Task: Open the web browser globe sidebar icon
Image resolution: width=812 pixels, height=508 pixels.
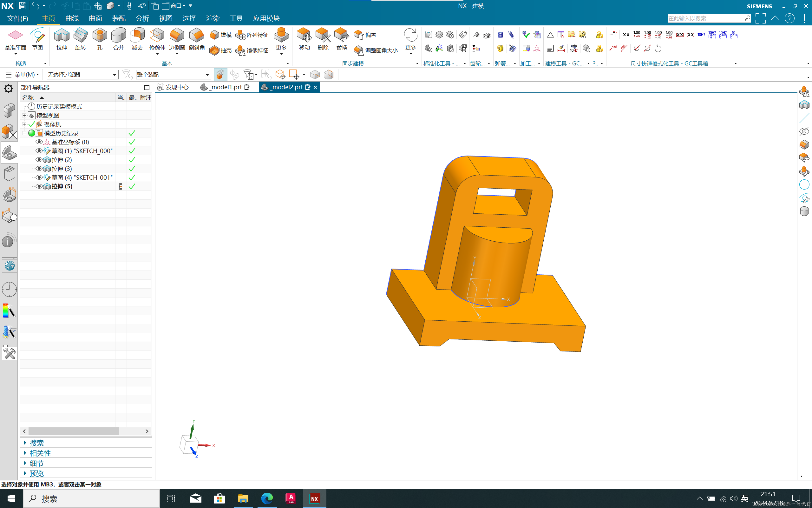Action: click(9, 265)
